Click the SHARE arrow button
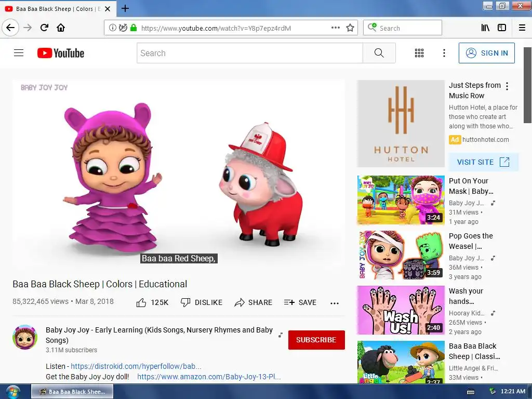This screenshot has width=532, height=399. tap(254, 302)
